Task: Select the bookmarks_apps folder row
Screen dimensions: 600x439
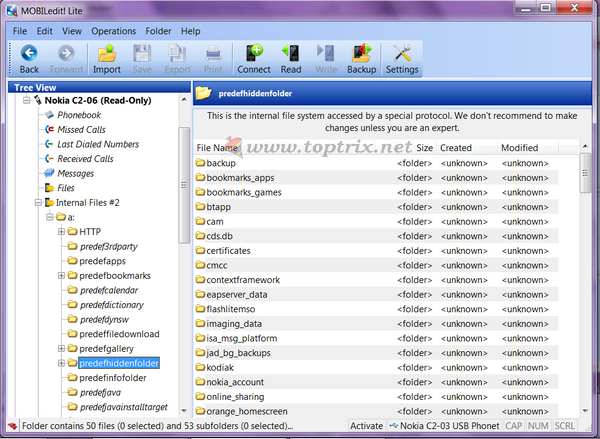Action: 377,178
